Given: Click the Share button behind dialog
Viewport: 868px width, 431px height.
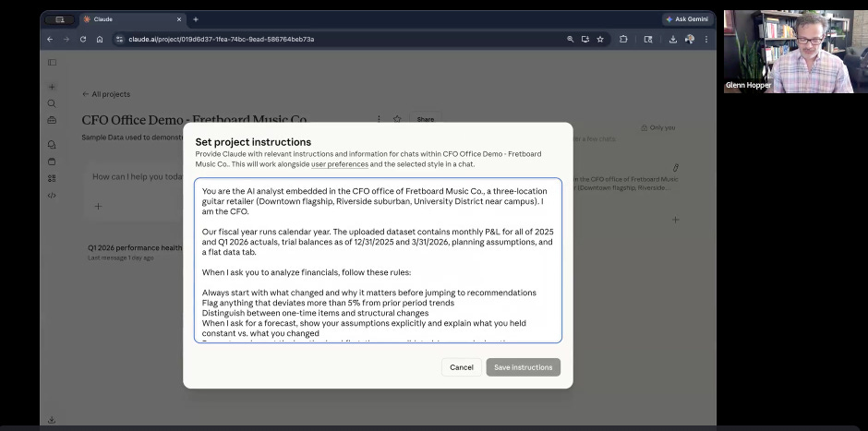Looking at the screenshot, I should (x=425, y=119).
